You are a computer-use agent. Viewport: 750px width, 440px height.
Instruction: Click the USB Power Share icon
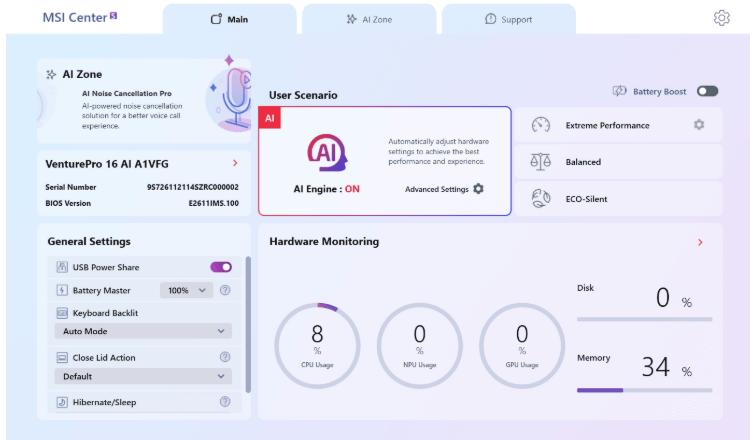[x=62, y=267]
